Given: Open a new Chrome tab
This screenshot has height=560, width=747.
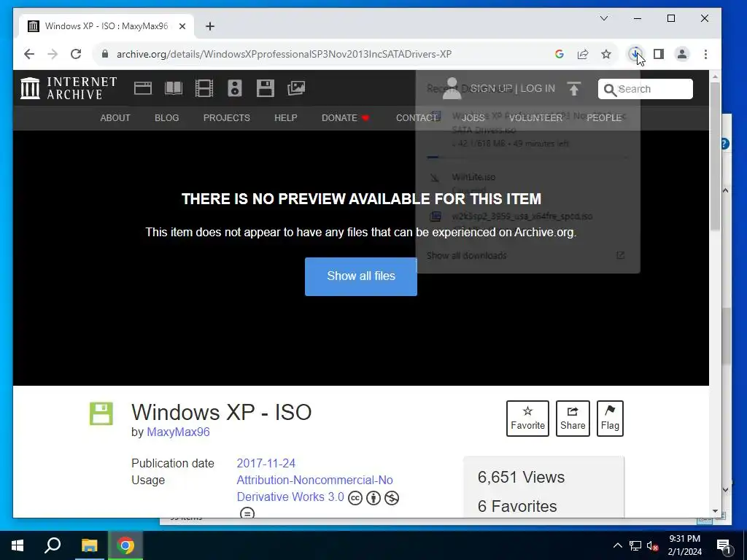Looking at the screenshot, I should tap(210, 26).
